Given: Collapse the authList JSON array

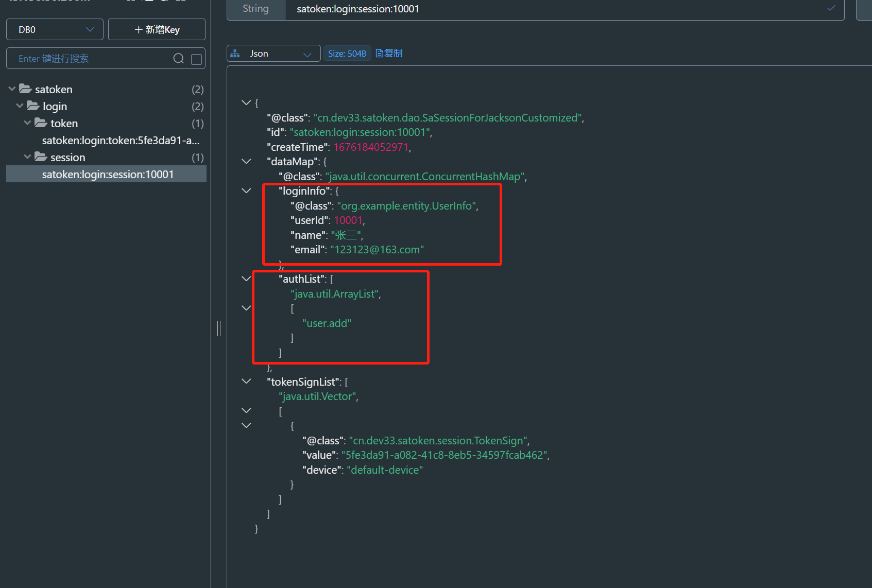Looking at the screenshot, I should [246, 279].
